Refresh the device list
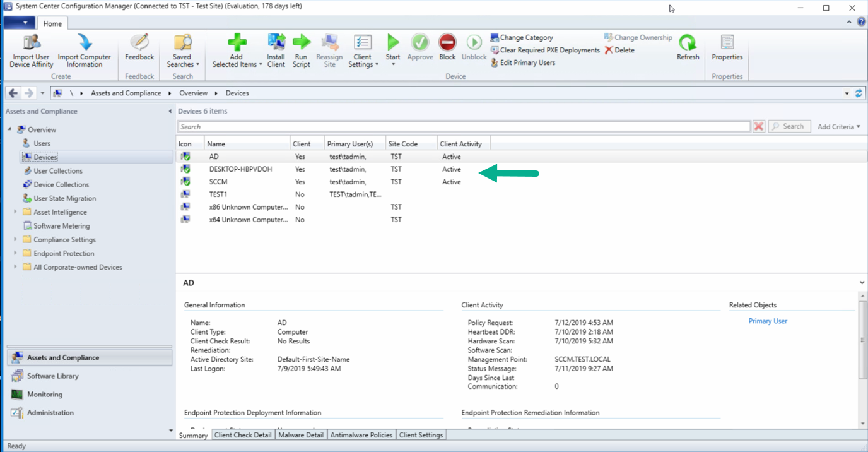This screenshot has width=868, height=452. pyautogui.click(x=688, y=49)
